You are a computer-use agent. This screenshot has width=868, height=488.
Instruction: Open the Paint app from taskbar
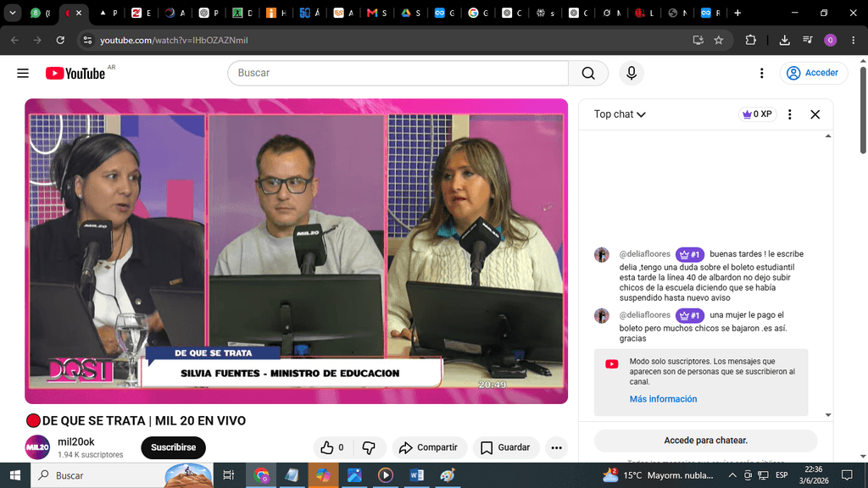[x=448, y=475]
